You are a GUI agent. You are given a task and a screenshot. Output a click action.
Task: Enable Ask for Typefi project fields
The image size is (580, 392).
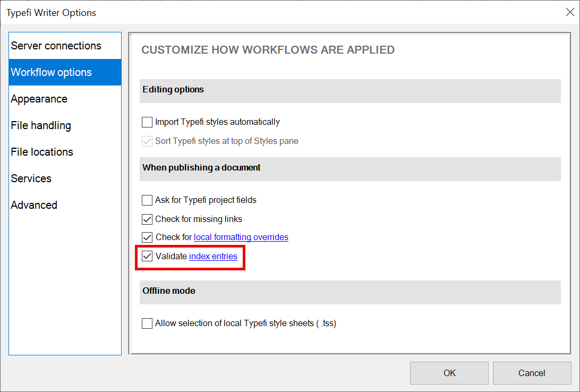pyautogui.click(x=147, y=200)
